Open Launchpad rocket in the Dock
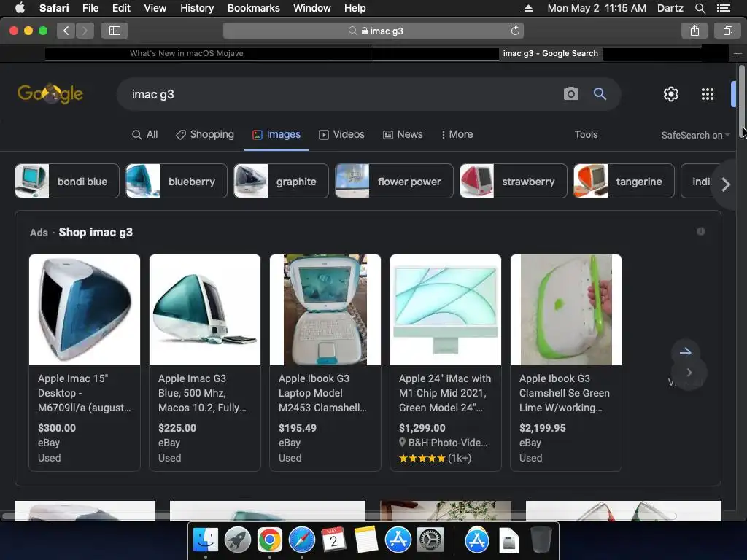 point(237,540)
